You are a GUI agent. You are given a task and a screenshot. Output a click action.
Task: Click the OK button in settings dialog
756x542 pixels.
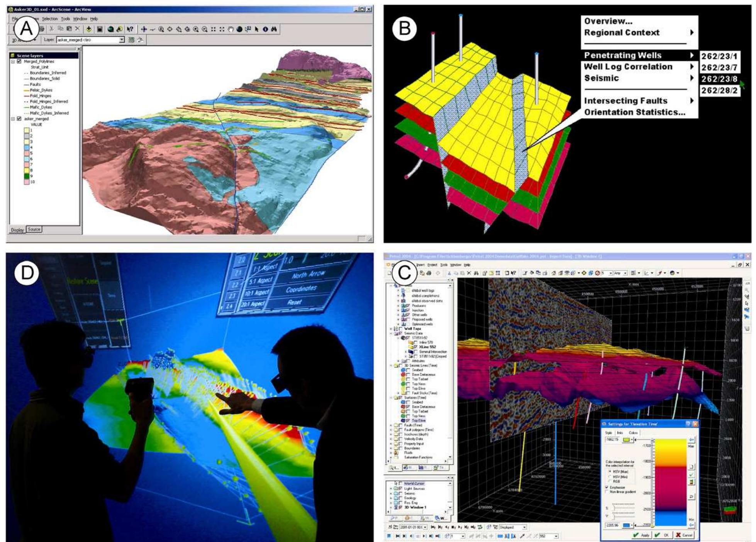click(x=663, y=535)
